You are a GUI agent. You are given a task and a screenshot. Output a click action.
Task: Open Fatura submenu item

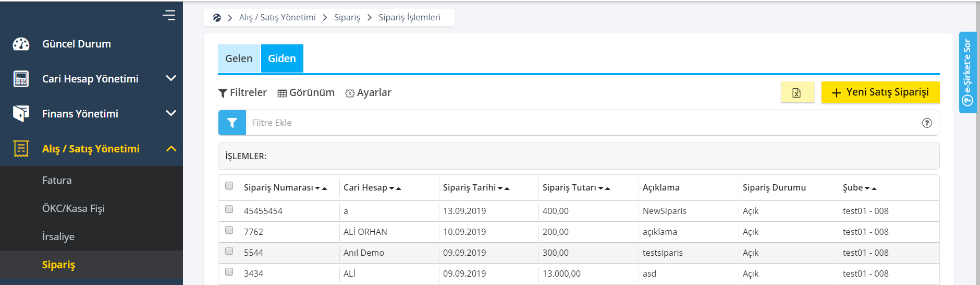(x=57, y=180)
